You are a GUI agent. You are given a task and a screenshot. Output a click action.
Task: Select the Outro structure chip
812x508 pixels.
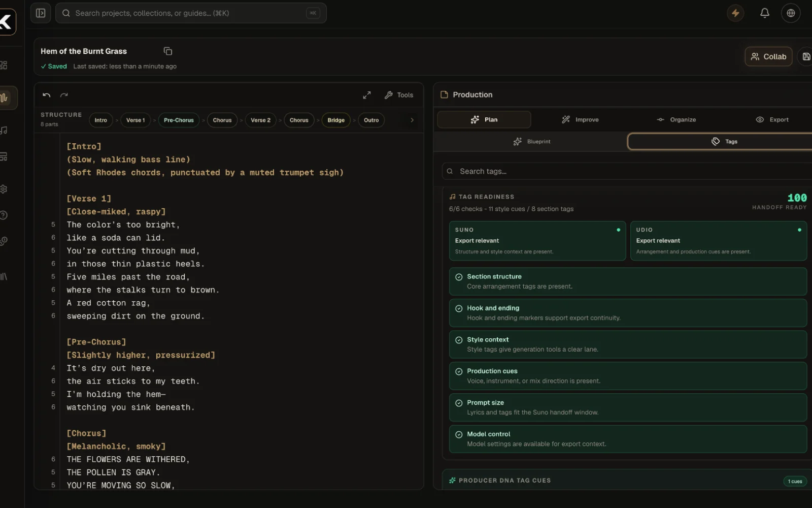pos(371,120)
